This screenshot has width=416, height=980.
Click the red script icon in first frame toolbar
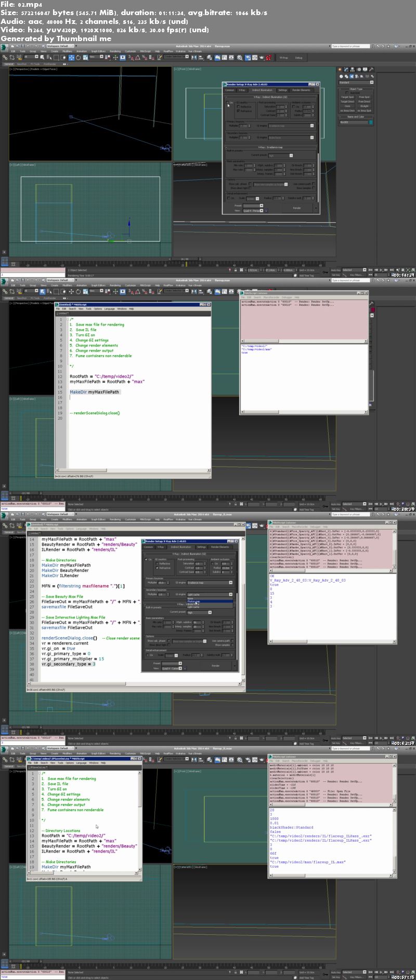pyautogui.click(x=268, y=58)
